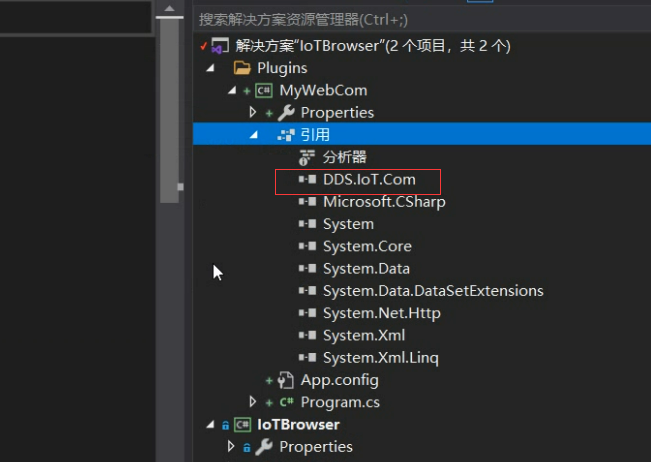Select the System.Xml reference
The image size is (651, 462).
(364, 335)
